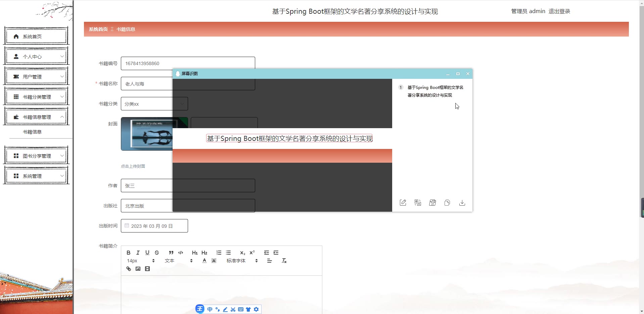Open the text background color picker
644x314 pixels.
click(214, 261)
